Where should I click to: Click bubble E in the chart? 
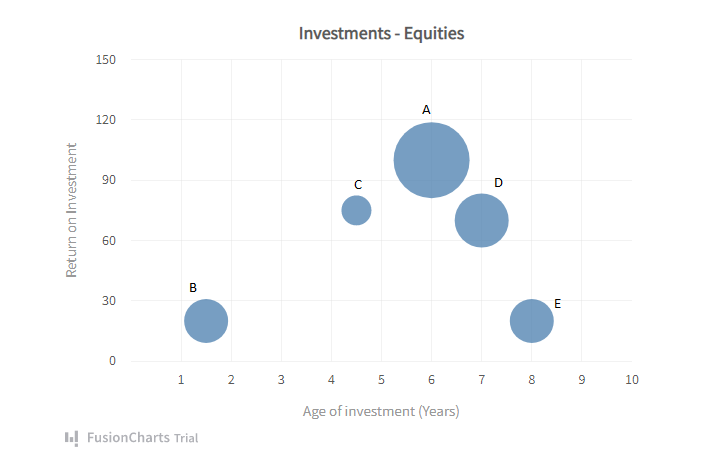[532, 321]
